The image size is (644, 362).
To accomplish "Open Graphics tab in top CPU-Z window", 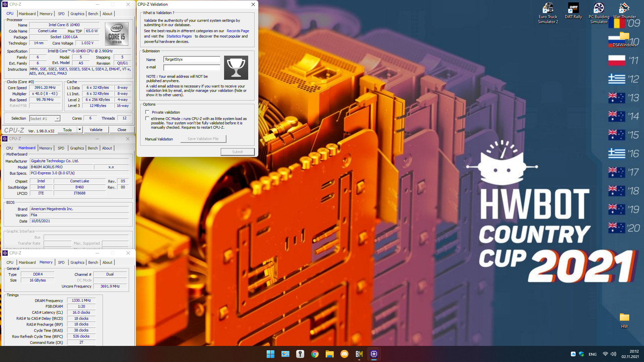I will coord(77,14).
